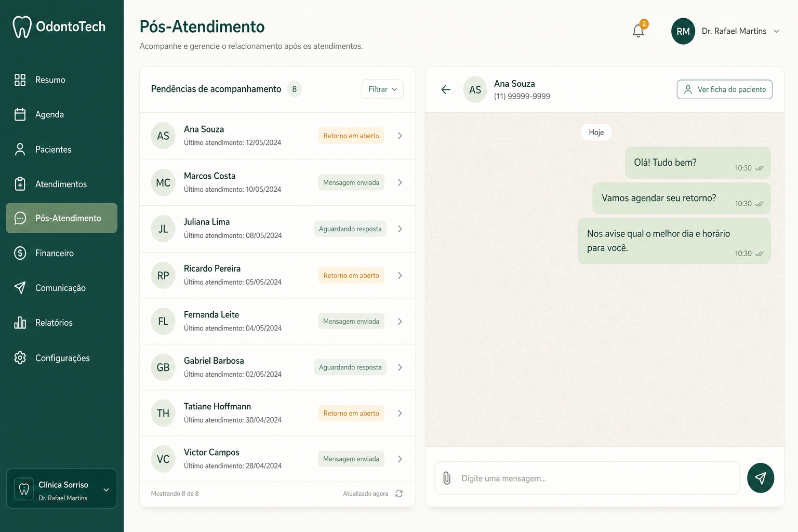The height and width of the screenshot is (532, 798).
Task: Select Tatiane Hoffmann in the pending list
Action: coord(277,413)
